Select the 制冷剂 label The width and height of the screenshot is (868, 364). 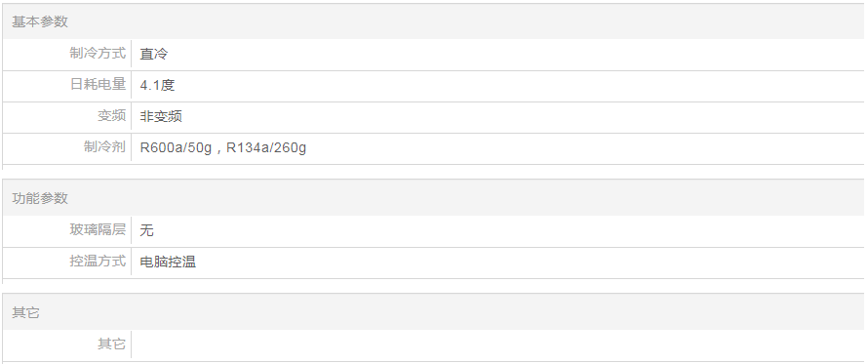pos(104,146)
